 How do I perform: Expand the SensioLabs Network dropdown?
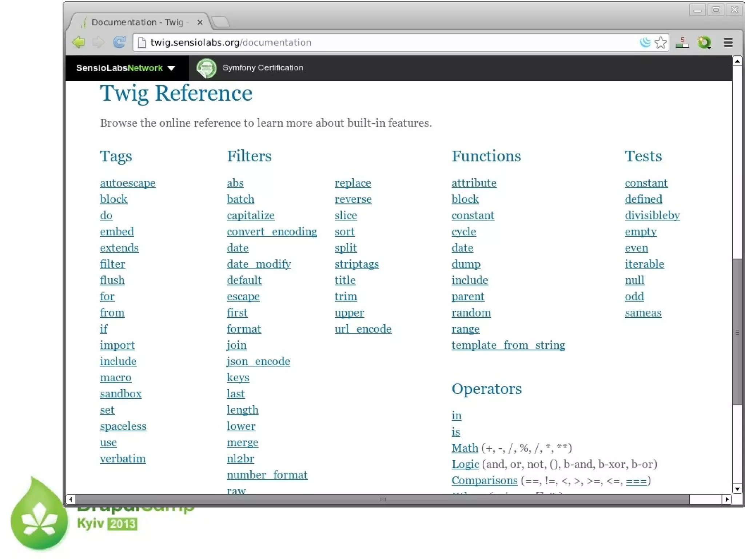[x=126, y=68]
